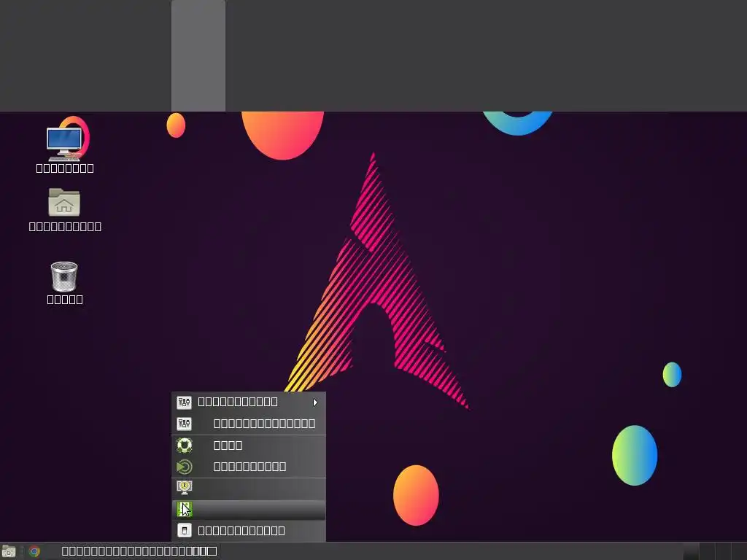The width and height of the screenshot is (747, 560).
Task: Select the Lock Screen entry with monitor icon
Action: point(249,488)
